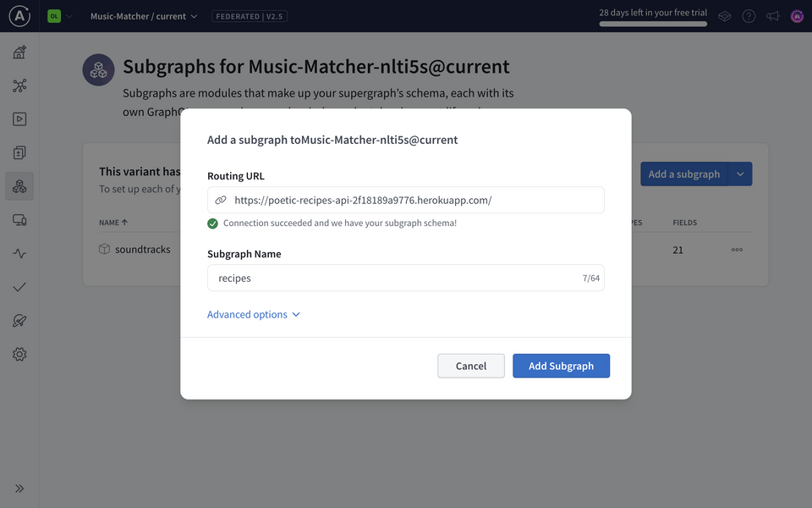View Insights via the pulse waveform icon
Image resolution: width=812 pixels, height=508 pixels.
click(19, 253)
